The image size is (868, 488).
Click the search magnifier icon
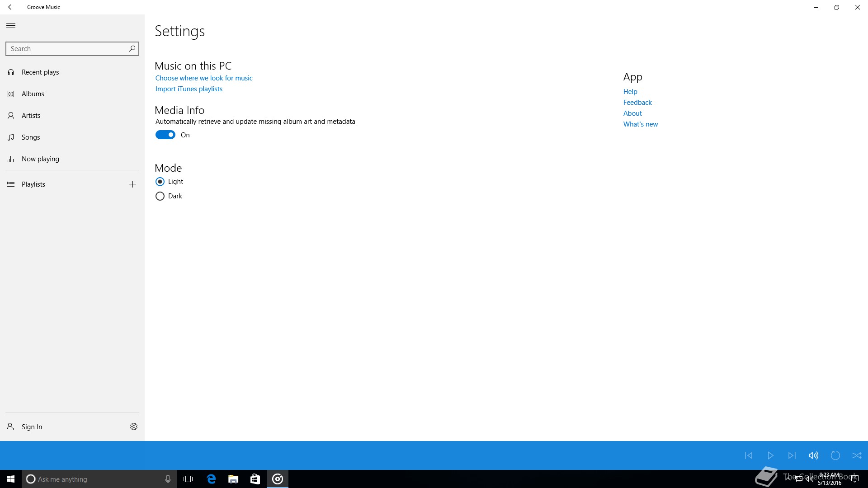132,49
